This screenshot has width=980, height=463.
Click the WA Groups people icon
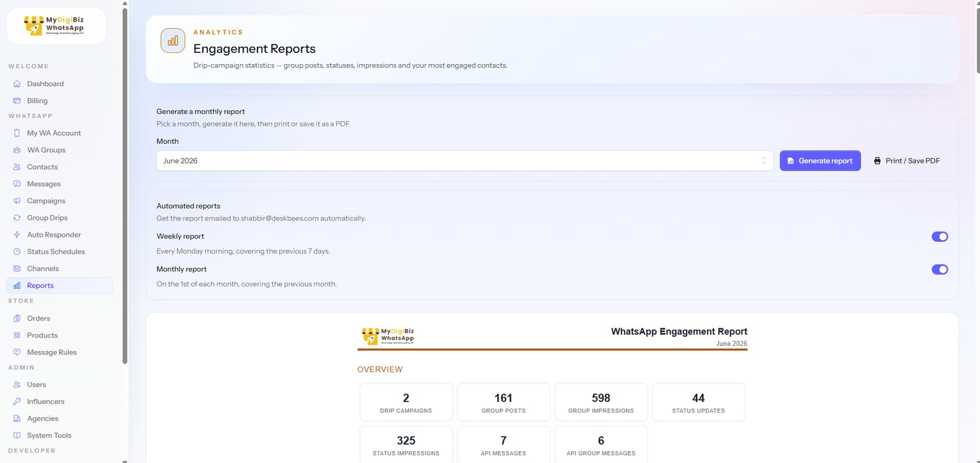[x=17, y=150]
